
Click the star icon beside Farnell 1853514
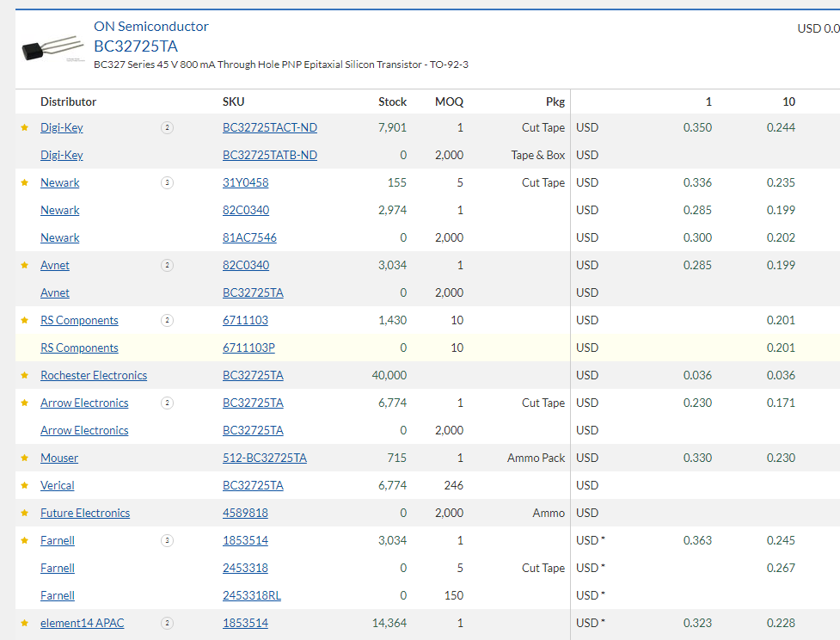(25, 541)
